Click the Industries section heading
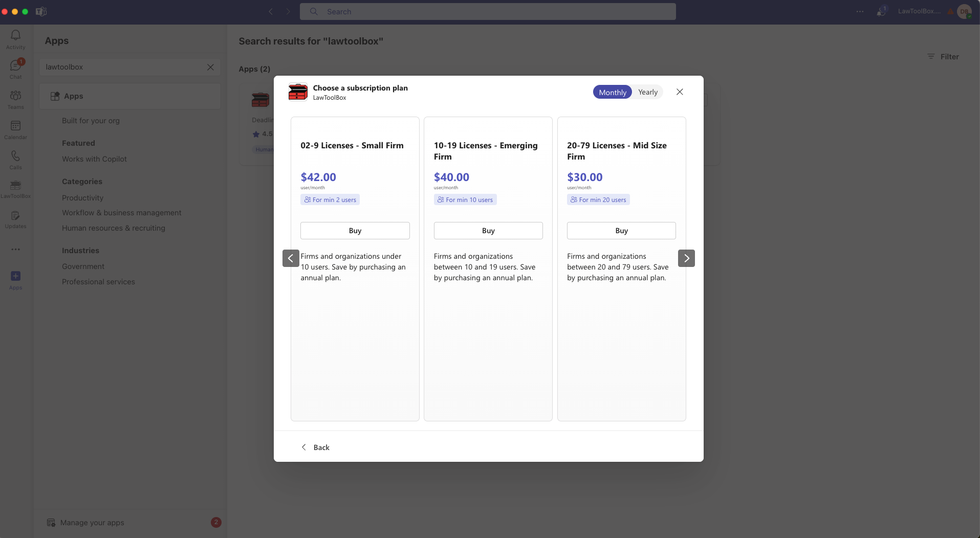Screen dimensions: 980x538 (x=80, y=251)
